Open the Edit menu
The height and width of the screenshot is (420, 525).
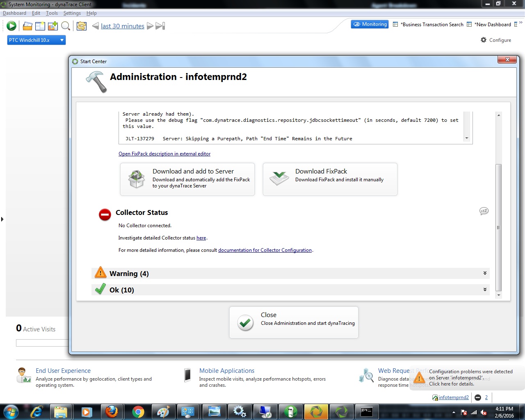(36, 13)
